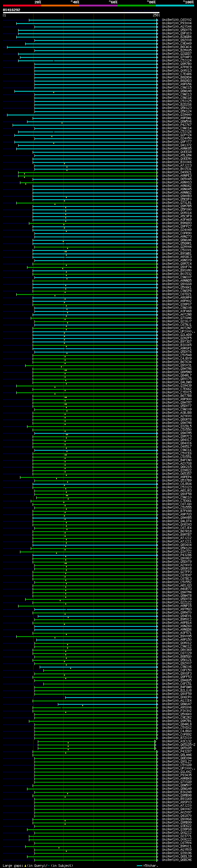The width and height of the screenshot is (197, 868).
Task: Click label UniRef100_Q3ZDL5
Action: pos(177,426)
